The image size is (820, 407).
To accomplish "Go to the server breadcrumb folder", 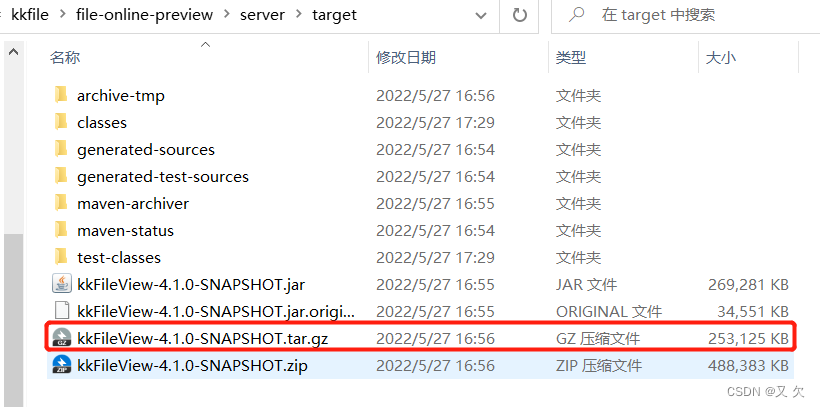I will 263,15.
